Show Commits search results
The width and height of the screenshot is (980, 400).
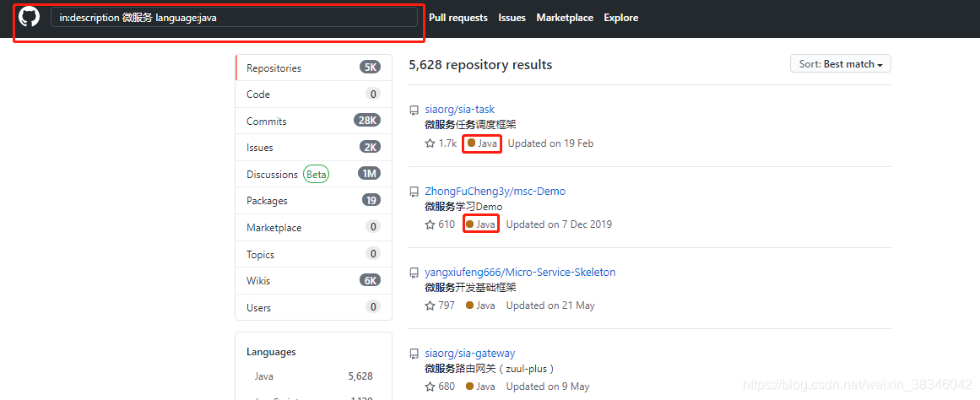[x=314, y=122]
